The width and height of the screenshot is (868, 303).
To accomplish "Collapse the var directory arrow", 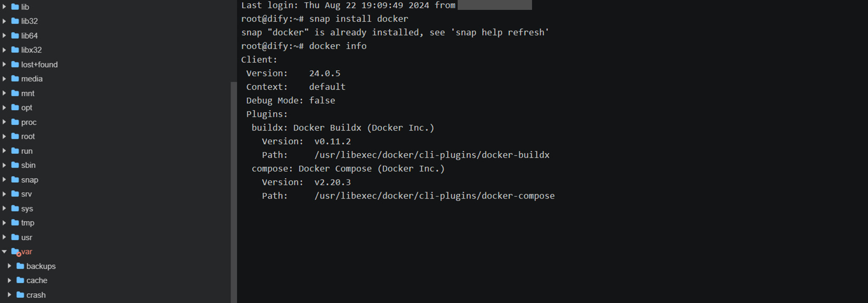I will click(x=4, y=252).
